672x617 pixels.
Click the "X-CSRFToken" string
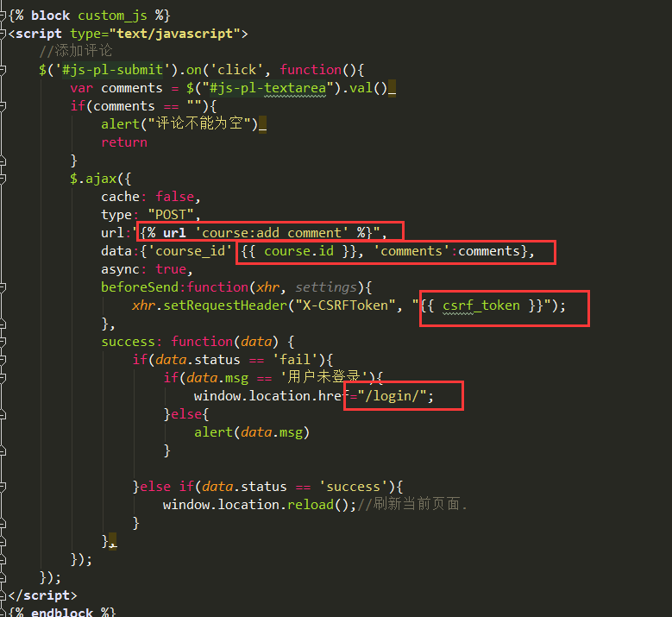pyautogui.click(x=345, y=305)
